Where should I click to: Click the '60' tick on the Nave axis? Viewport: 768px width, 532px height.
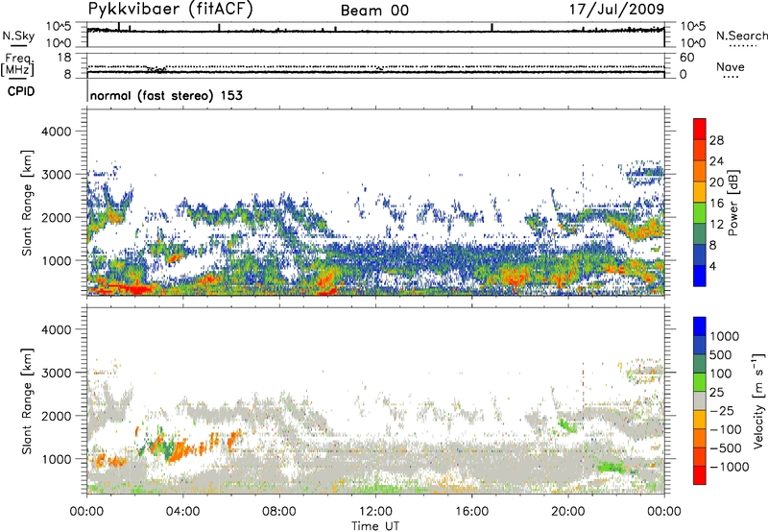pos(687,58)
